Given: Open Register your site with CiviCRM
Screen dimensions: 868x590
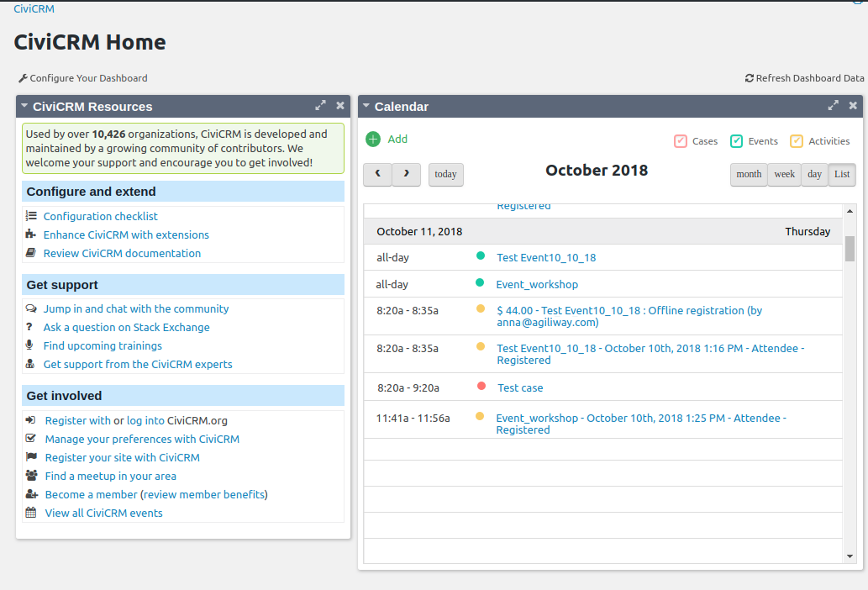Looking at the screenshot, I should click(123, 458).
